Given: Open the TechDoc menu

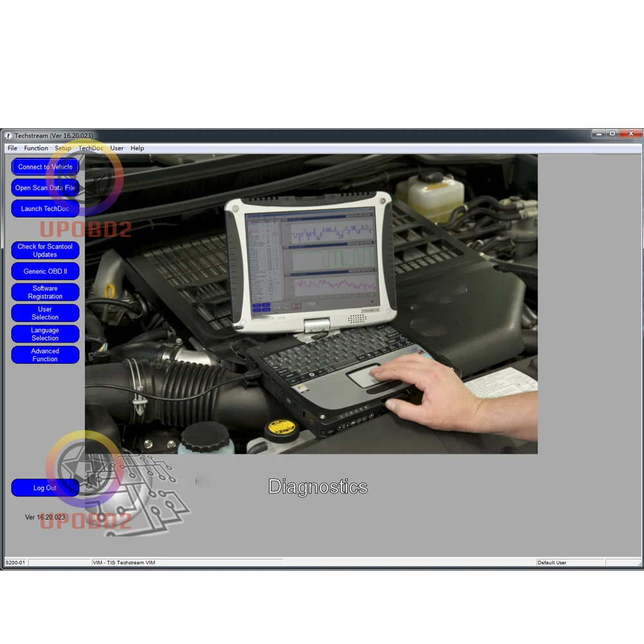Looking at the screenshot, I should pyautogui.click(x=91, y=148).
